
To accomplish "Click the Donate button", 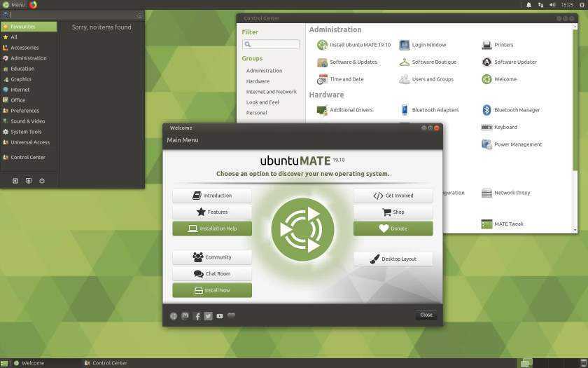I will click(393, 229).
